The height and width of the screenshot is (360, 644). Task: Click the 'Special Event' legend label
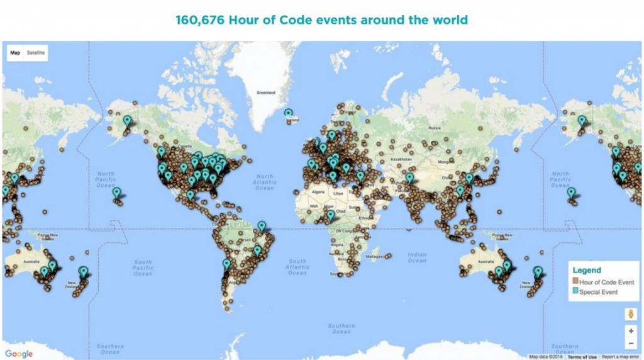pyautogui.click(x=599, y=292)
